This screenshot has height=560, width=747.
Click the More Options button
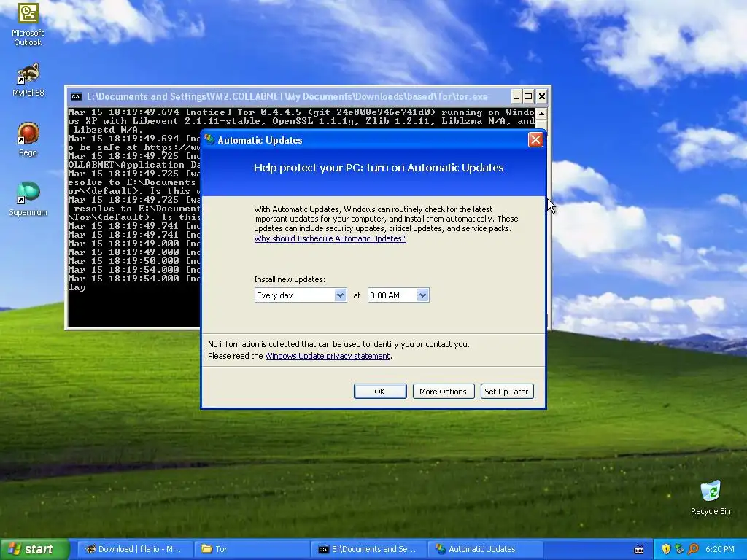click(x=444, y=392)
